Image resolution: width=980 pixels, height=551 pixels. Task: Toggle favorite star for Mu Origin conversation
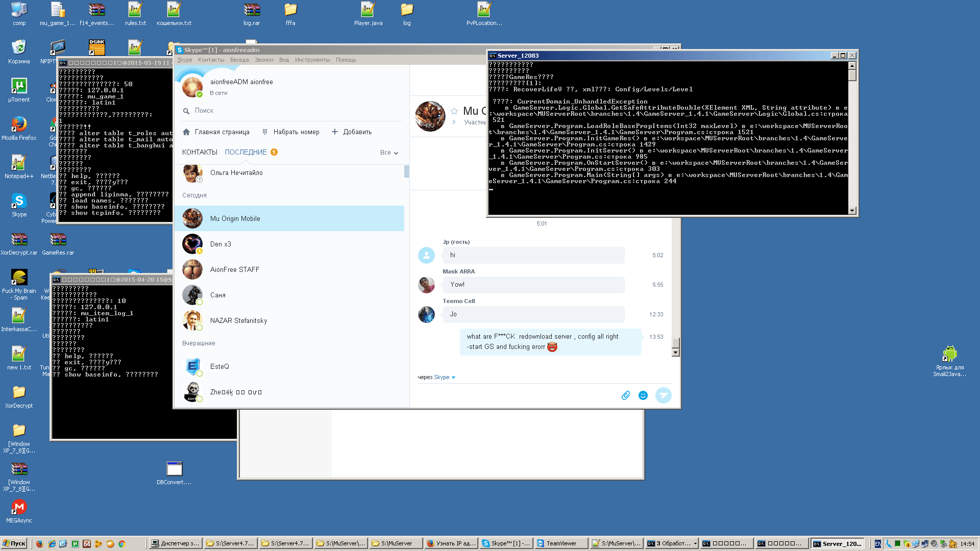(x=454, y=111)
